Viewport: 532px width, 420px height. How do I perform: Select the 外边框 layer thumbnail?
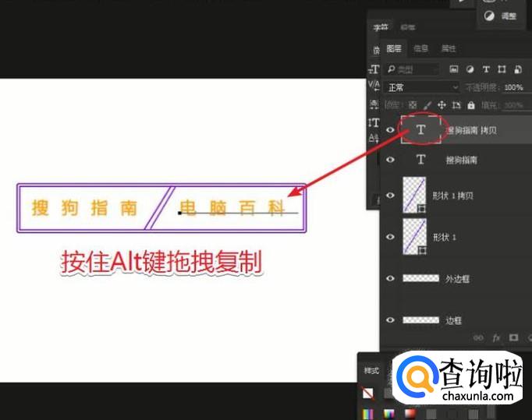coord(420,278)
